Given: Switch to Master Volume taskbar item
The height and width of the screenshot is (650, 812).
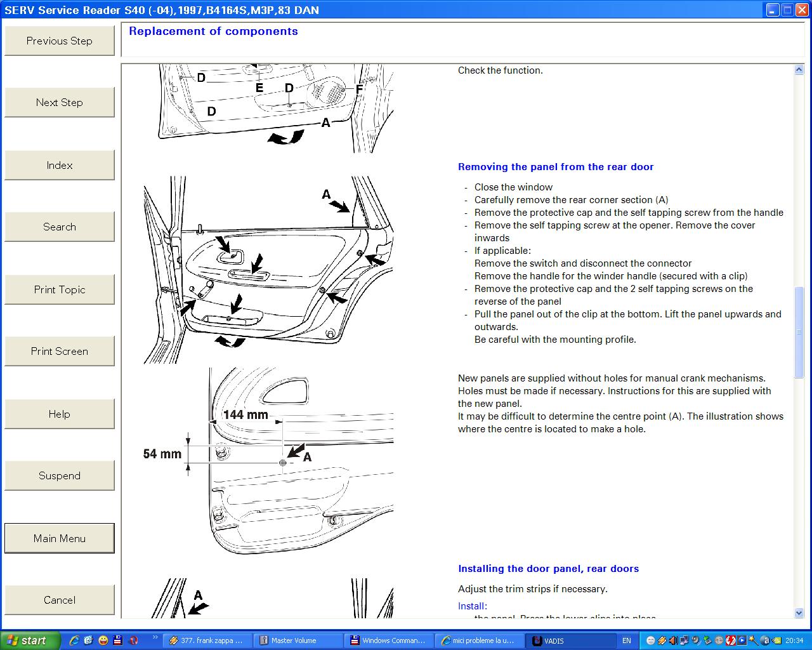Looking at the screenshot, I should coord(298,640).
